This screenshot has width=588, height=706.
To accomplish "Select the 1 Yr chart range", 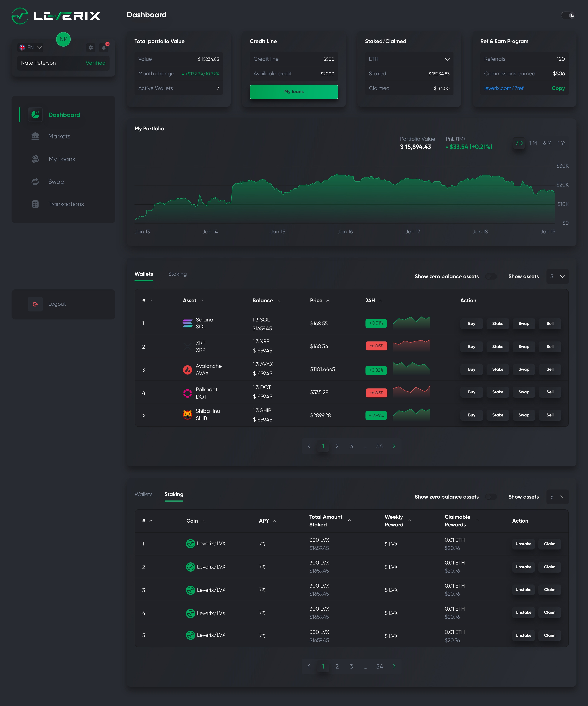I will (561, 143).
